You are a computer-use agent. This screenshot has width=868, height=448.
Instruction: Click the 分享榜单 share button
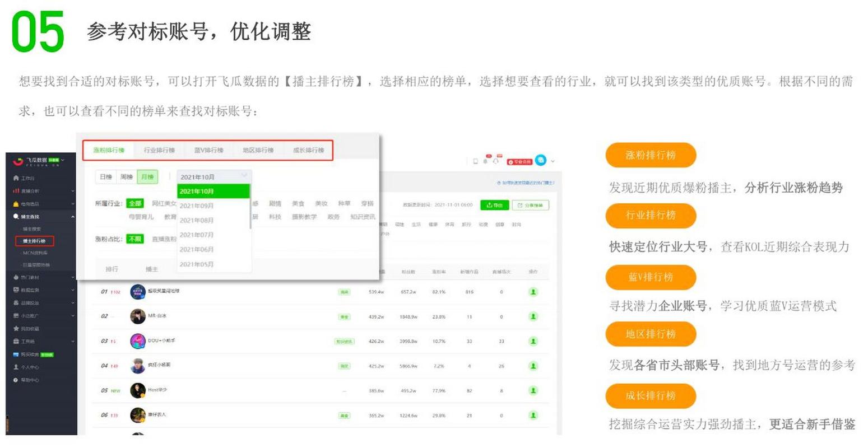(530, 205)
